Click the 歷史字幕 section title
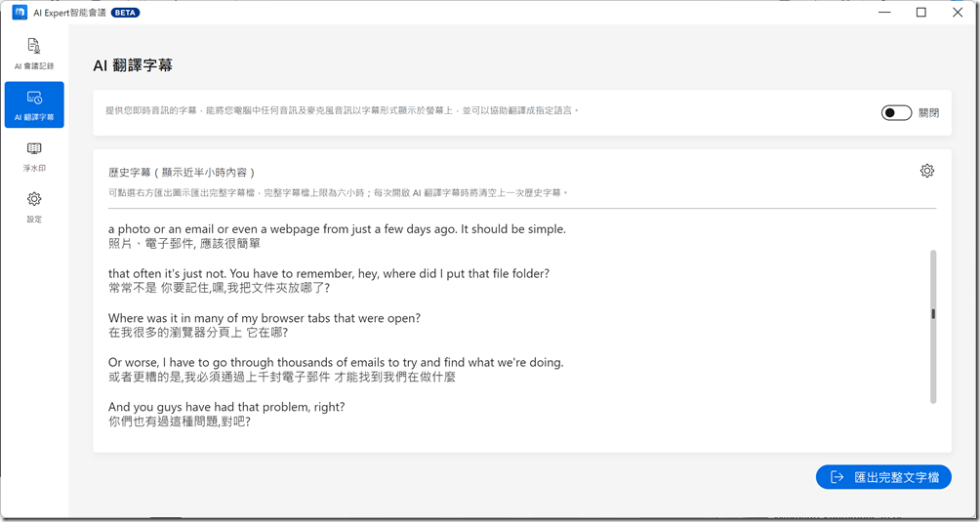This screenshot has width=980, height=522. click(181, 173)
